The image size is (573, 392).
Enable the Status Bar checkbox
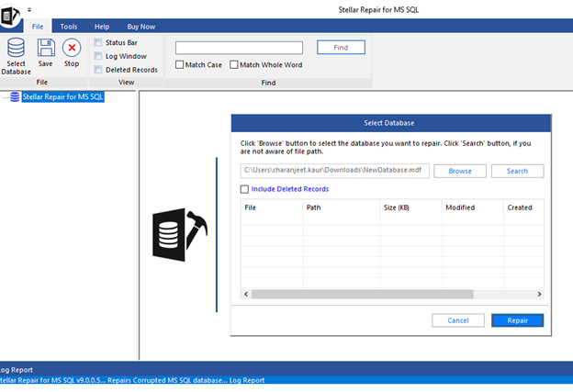coord(98,43)
